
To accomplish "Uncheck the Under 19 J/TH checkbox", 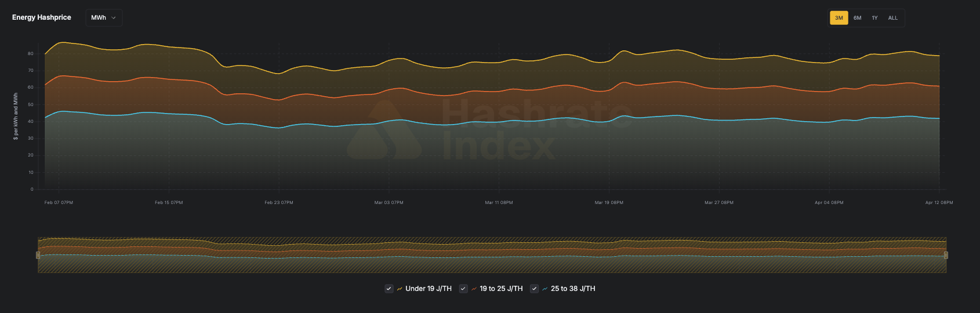I will point(389,289).
